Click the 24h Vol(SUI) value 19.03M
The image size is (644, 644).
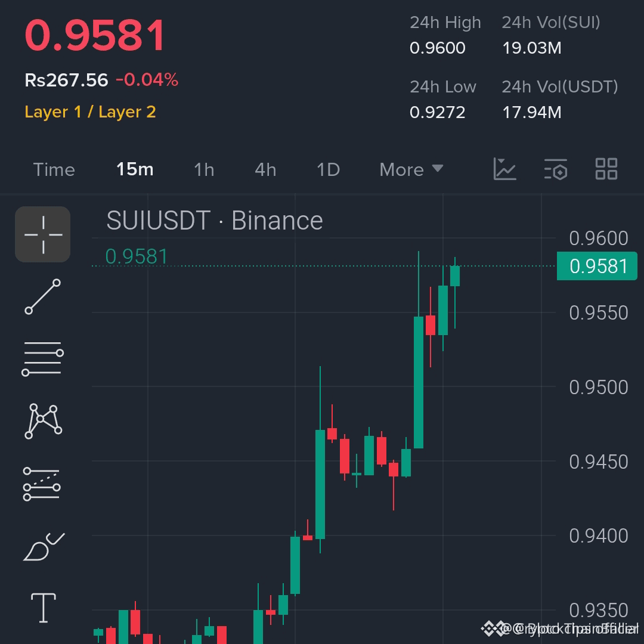[532, 48]
